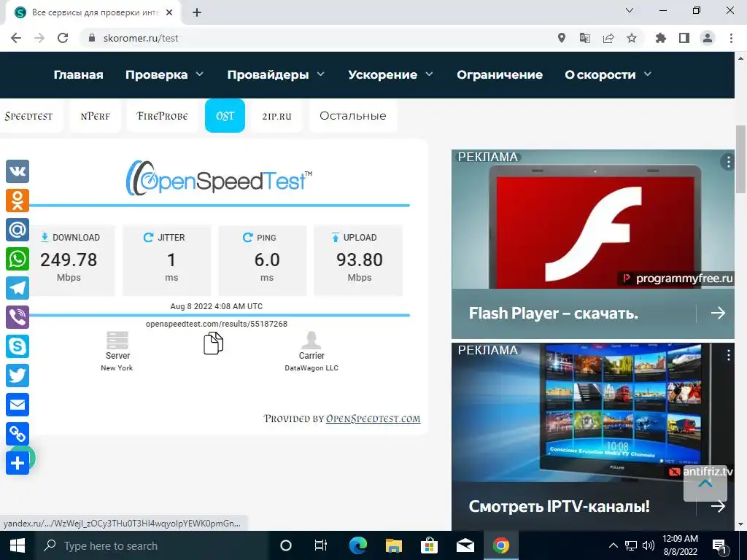Copy the speed test result link icon

pyautogui.click(x=214, y=343)
